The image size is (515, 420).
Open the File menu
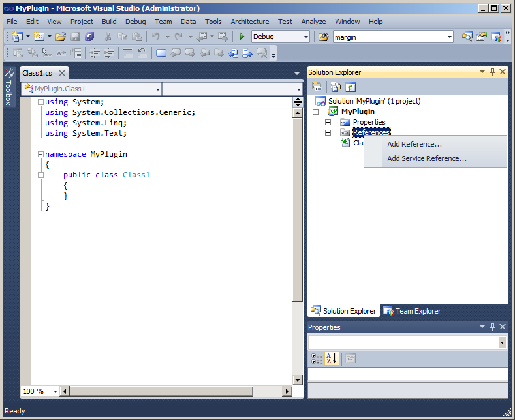click(12, 22)
